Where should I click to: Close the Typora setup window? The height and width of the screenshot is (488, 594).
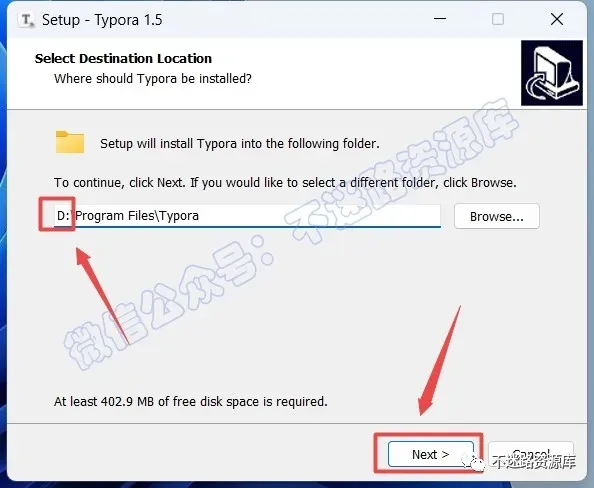tap(557, 19)
